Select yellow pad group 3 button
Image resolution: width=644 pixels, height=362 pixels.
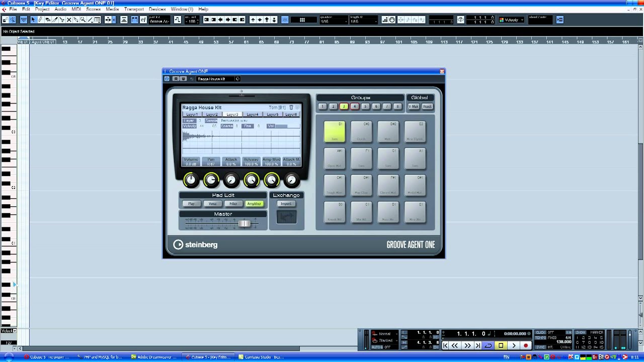click(x=344, y=107)
